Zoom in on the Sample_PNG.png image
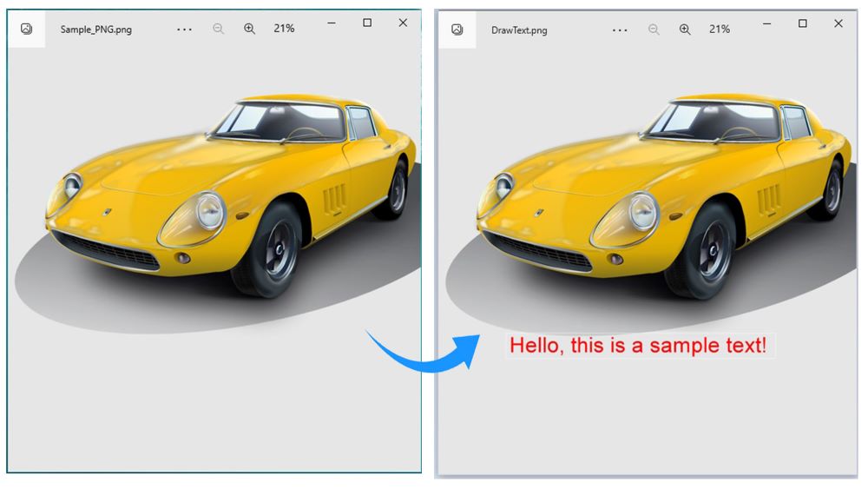 pos(249,29)
